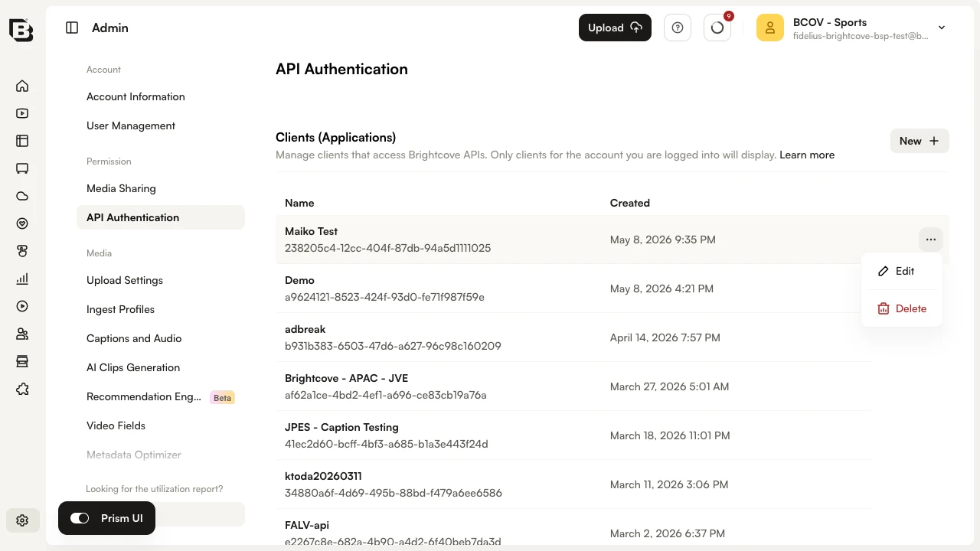980x551 pixels.
Task: Select the Demo client name
Action: click(299, 280)
